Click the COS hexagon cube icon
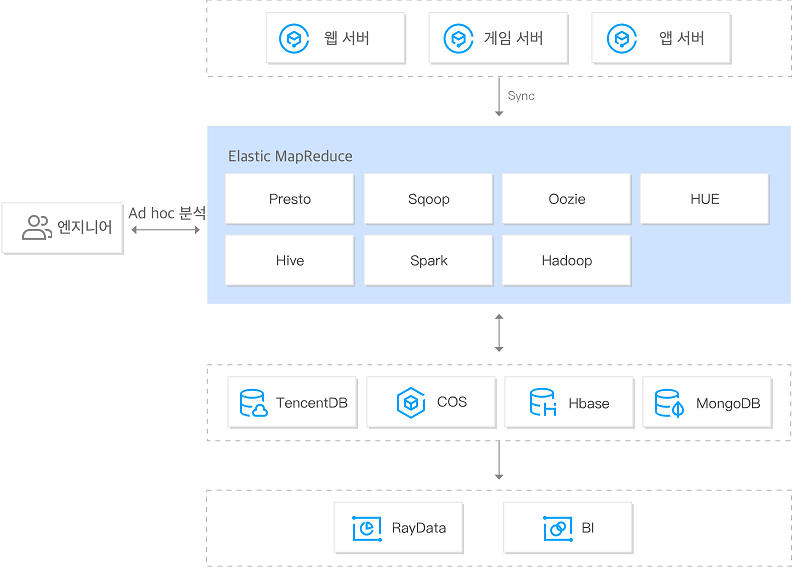Image resolution: width=792 pixels, height=567 pixels. 411,402
